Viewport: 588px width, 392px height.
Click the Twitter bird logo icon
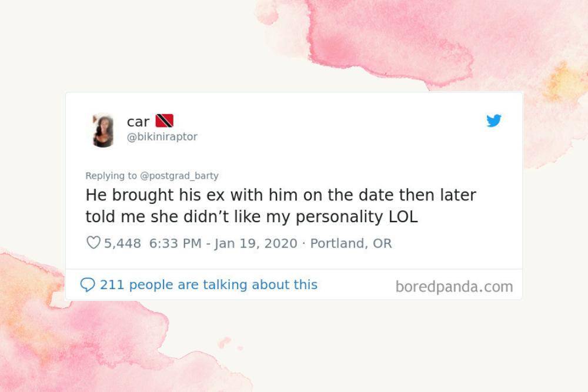493,120
